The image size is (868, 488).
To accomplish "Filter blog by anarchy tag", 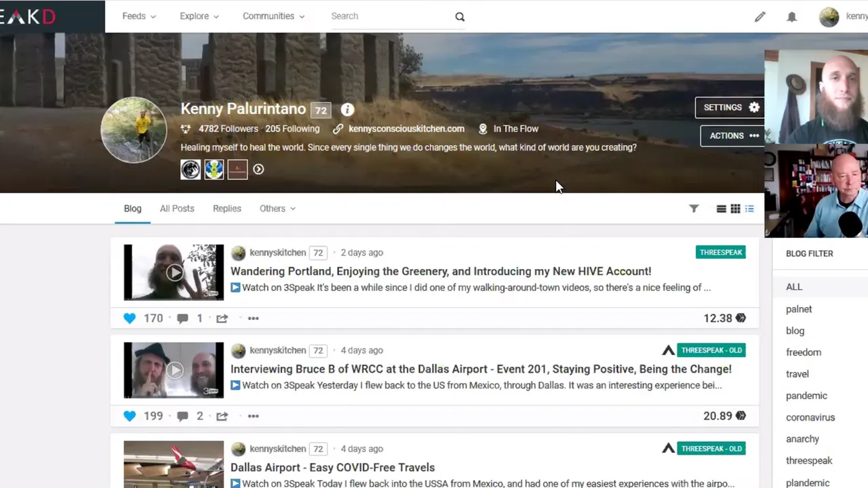I will [x=803, y=439].
